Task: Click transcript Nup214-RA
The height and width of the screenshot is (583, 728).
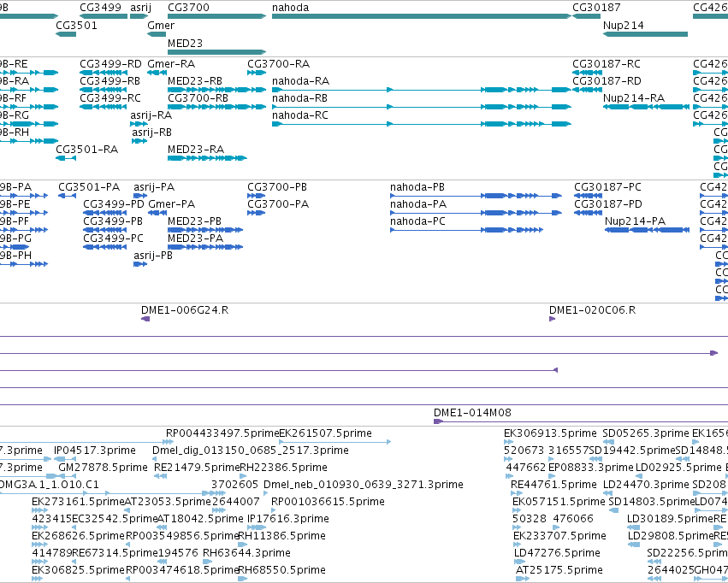Action: [x=646, y=107]
